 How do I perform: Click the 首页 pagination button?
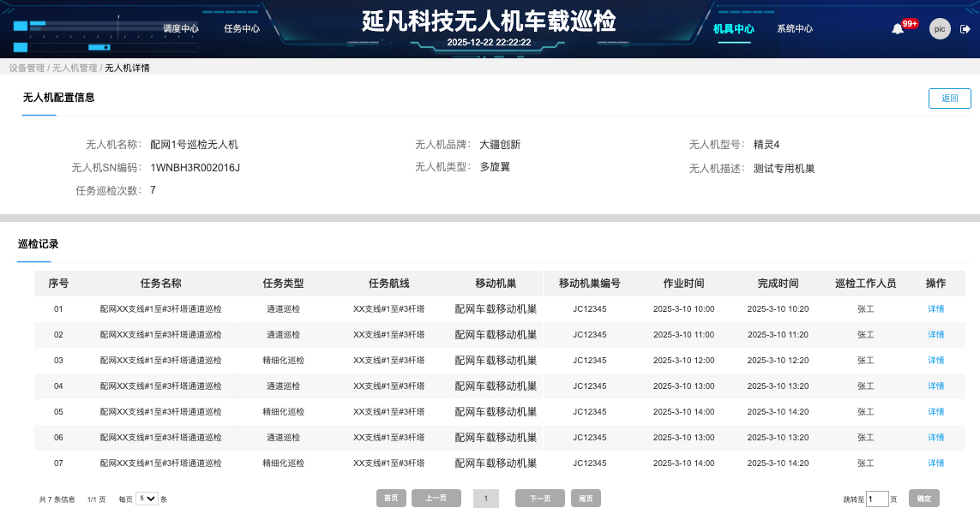tap(391, 498)
